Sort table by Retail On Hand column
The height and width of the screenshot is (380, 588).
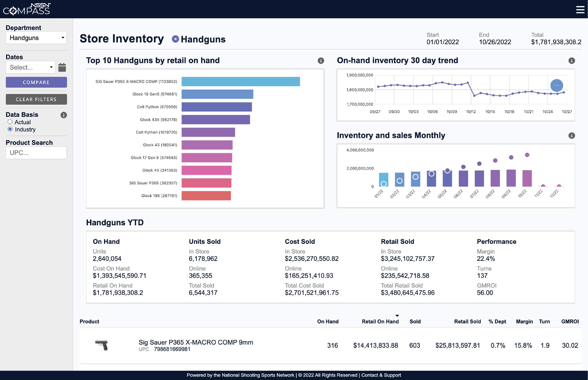click(380, 322)
